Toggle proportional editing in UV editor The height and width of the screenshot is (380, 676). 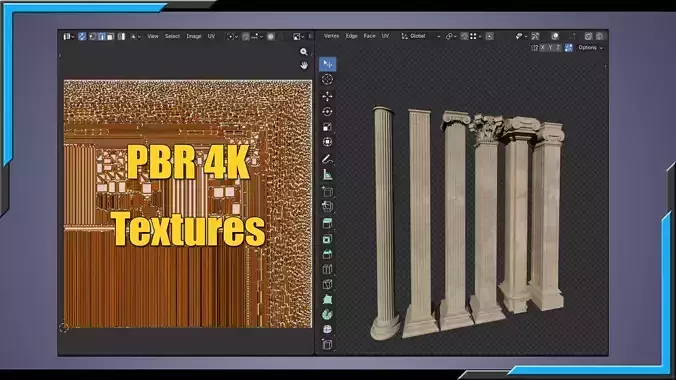click(x=271, y=37)
